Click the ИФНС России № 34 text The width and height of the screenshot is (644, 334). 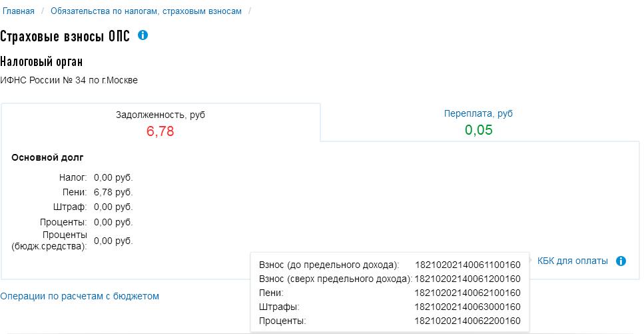click(x=69, y=80)
